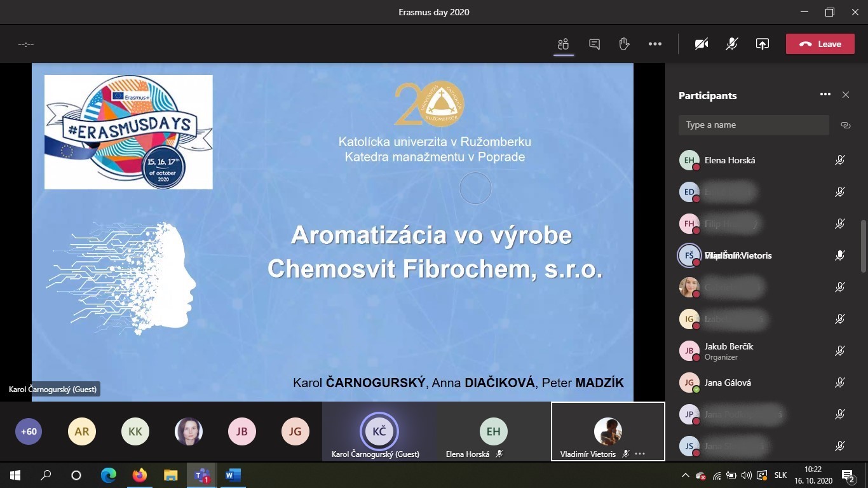Click the Raise hand icon
868x488 pixels.
click(x=624, y=44)
